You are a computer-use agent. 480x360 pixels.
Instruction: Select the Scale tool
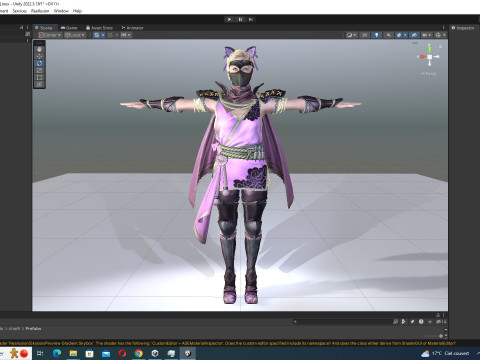(x=39, y=70)
